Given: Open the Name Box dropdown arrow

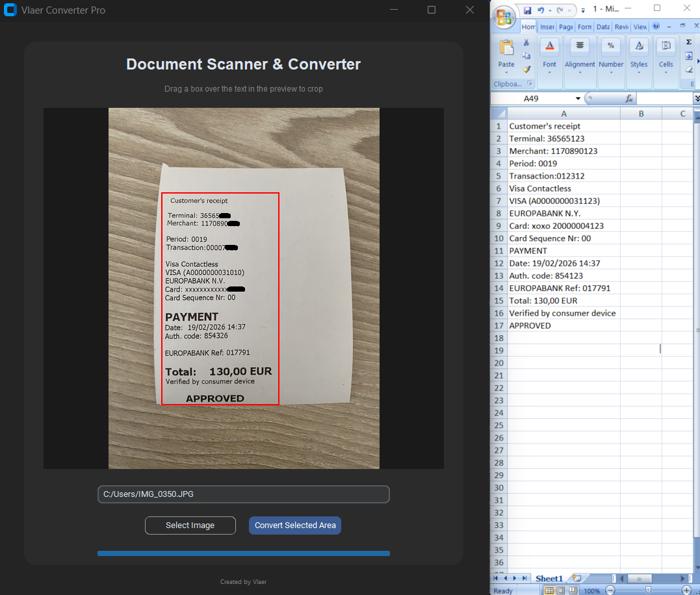Looking at the screenshot, I should (x=578, y=97).
